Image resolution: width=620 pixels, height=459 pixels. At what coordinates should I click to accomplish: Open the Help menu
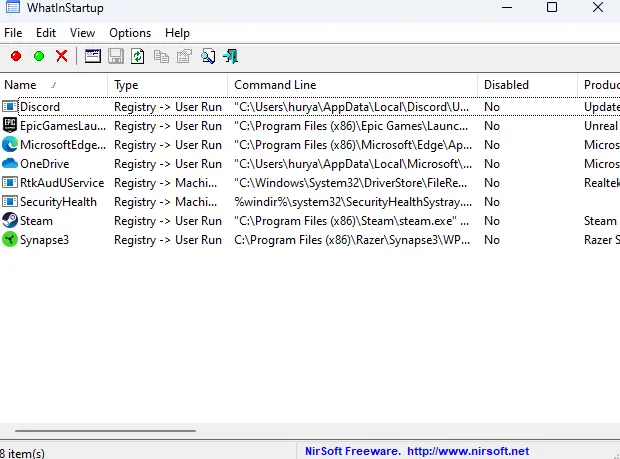[x=177, y=33]
